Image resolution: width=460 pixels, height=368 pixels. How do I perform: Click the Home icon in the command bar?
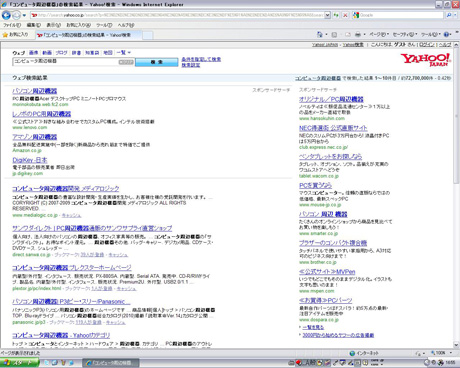click(320, 34)
